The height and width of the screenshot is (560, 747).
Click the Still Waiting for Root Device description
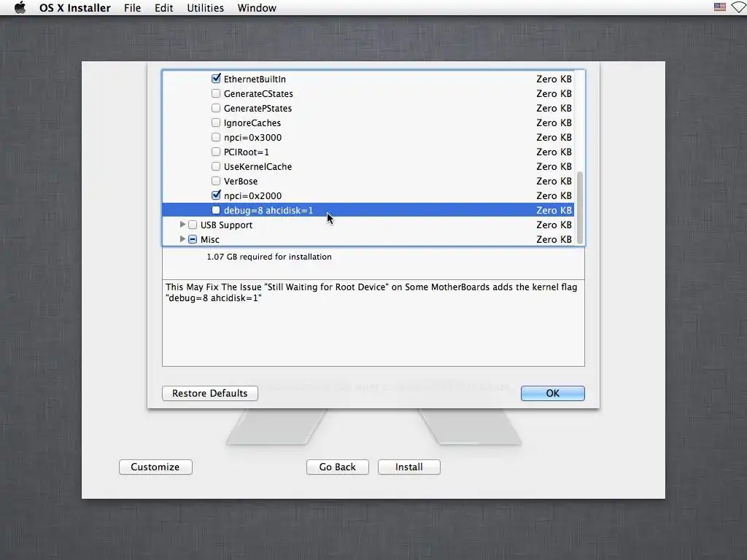coord(371,292)
